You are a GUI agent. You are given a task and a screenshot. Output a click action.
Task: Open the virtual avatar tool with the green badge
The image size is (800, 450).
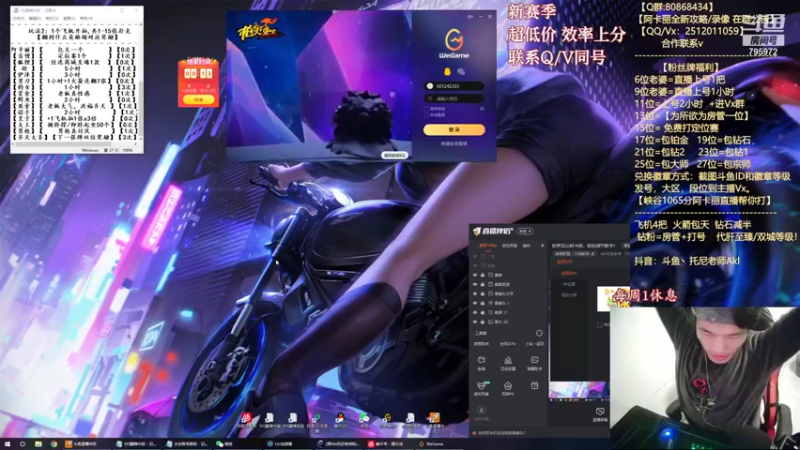click(x=482, y=388)
